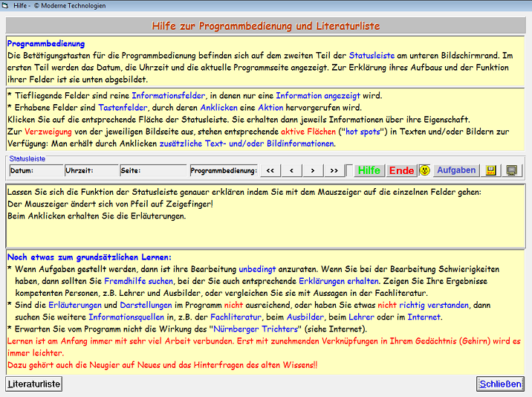Open Aufgaben from the status bar

(x=456, y=170)
